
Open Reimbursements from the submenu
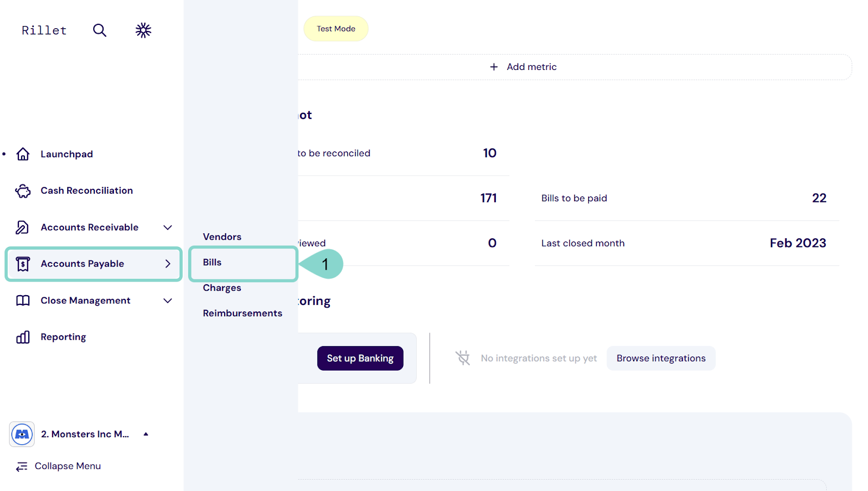point(242,314)
